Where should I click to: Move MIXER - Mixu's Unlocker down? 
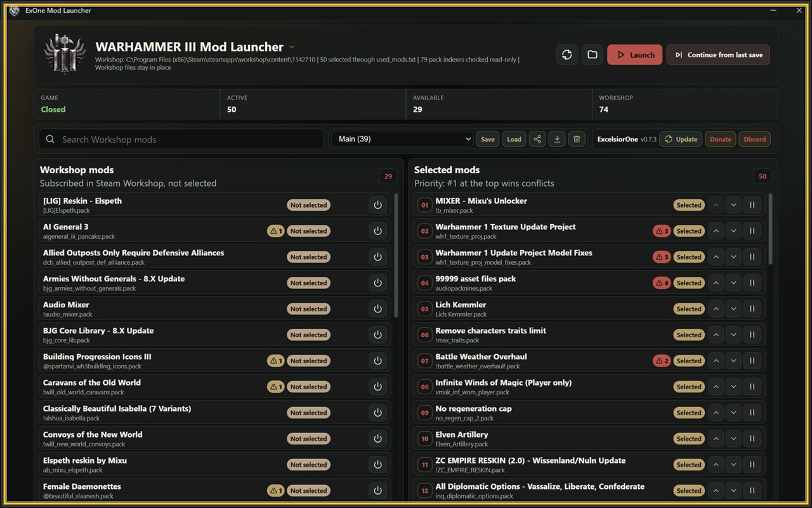[734, 205]
